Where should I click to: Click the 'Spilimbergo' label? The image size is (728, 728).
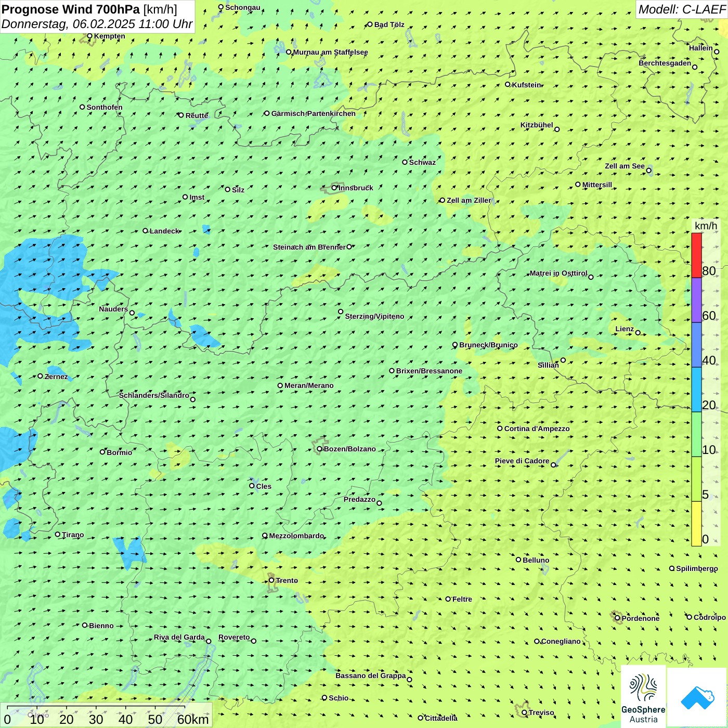[697, 568]
